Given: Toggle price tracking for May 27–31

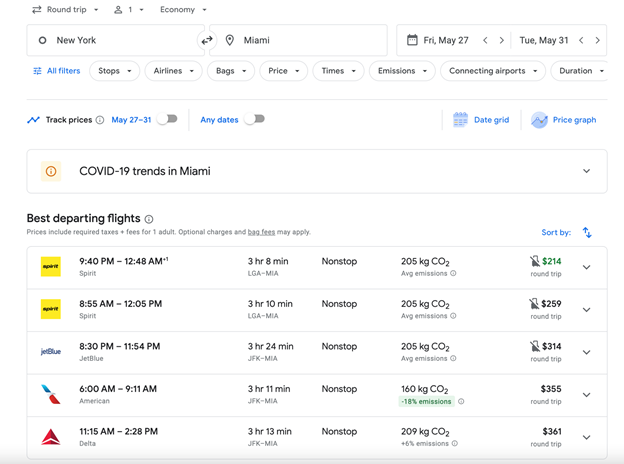Looking at the screenshot, I should (x=167, y=119).
